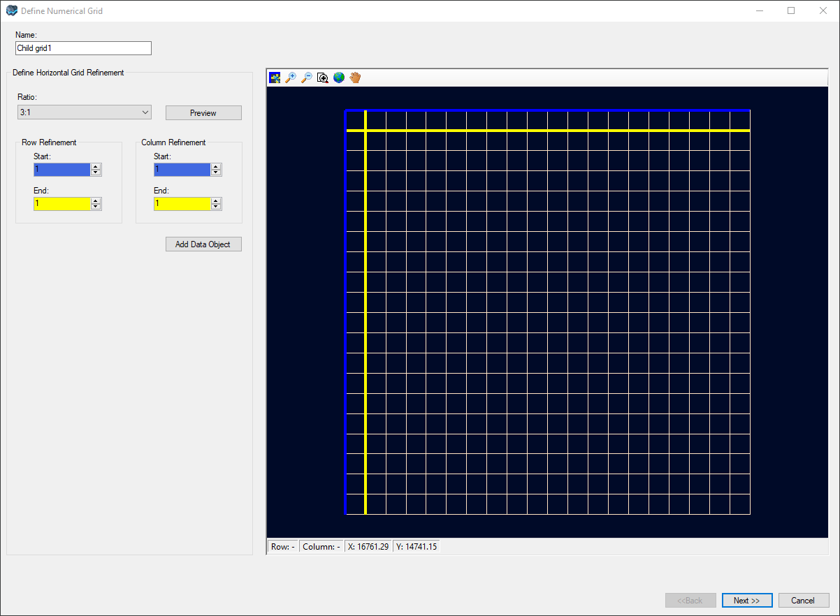Image resolution: width=840 pixels, height=616 pixels.
Task: Click the Preview button
Action: [203, 112]
